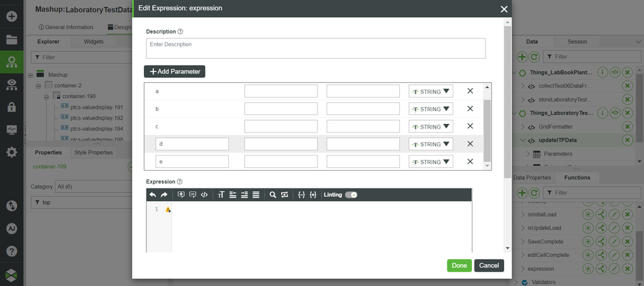
Task: Click the refresh icon in Functions panel
Action: point(534,192)
